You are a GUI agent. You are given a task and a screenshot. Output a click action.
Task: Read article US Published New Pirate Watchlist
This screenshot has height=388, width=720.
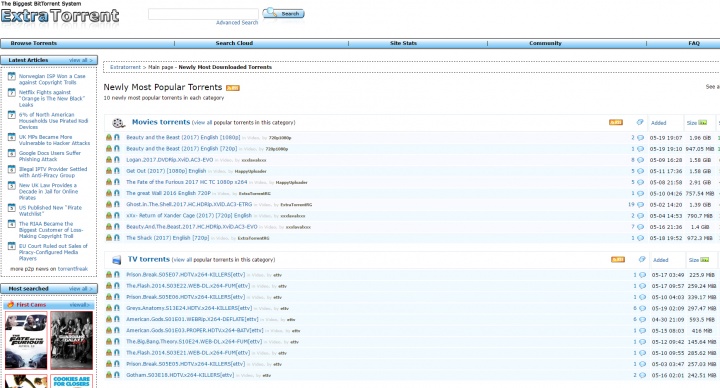pyautogui.click(x=50, y=211)
